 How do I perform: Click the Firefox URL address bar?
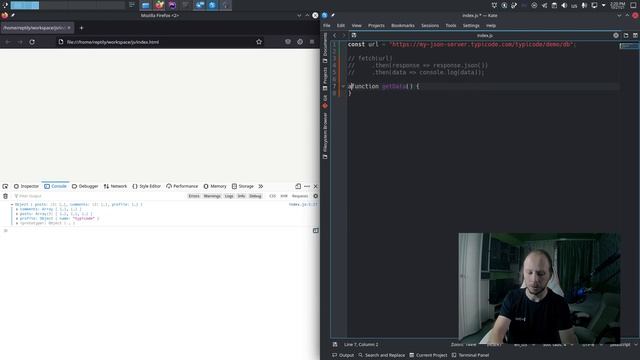[x=159, y=42]
